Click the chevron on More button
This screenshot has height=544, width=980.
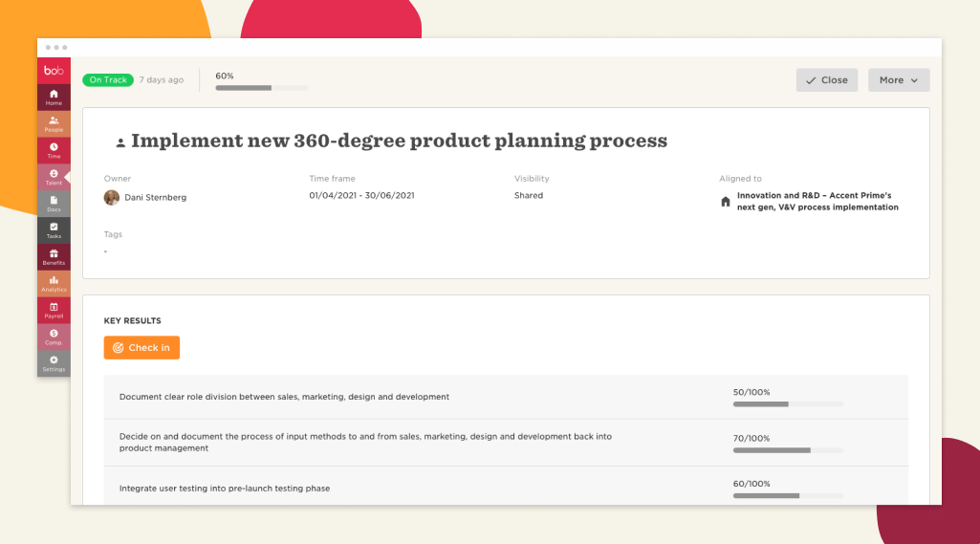(x=914, y=80)
